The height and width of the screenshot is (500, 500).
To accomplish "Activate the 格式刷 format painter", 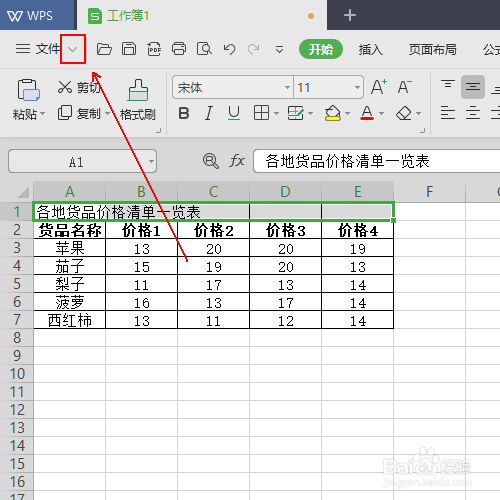I will point(138,100).
